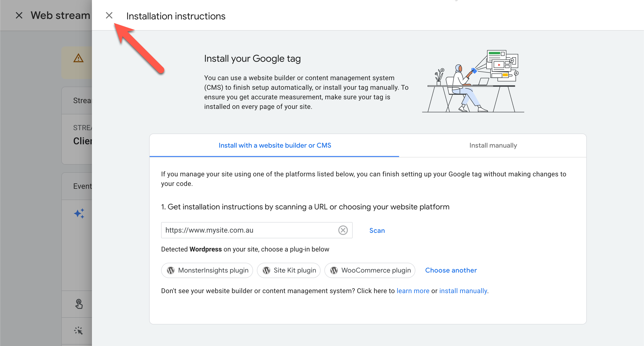This screenshot has width=644, height=346.
Task: Click the blue sparkle icon in the Web stream panel
Action: click(x=79, y=214)
